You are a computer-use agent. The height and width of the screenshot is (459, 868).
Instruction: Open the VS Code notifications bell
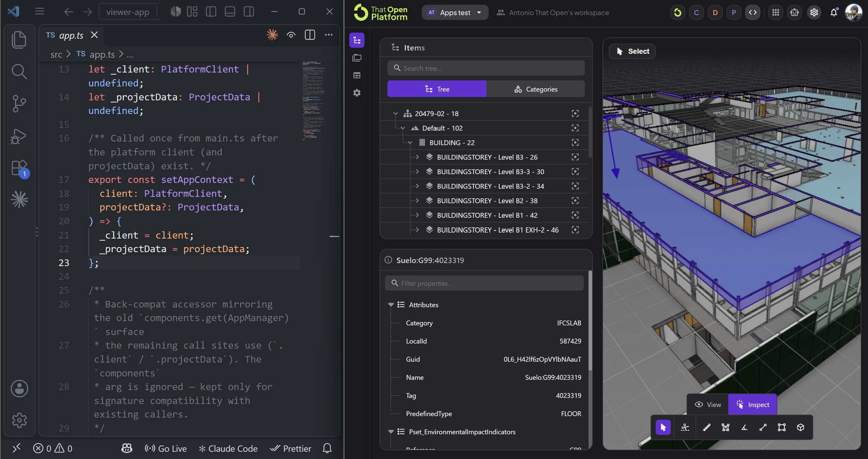(x=327, y=448)
